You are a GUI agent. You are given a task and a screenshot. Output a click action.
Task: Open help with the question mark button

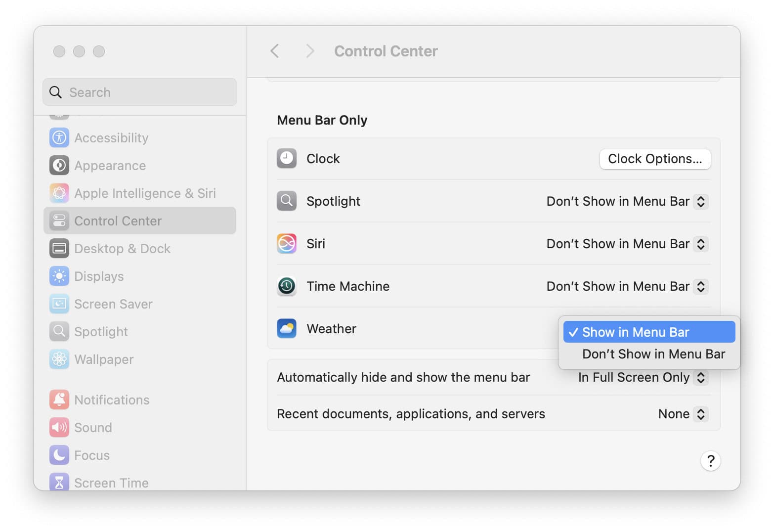pos(710,461)
